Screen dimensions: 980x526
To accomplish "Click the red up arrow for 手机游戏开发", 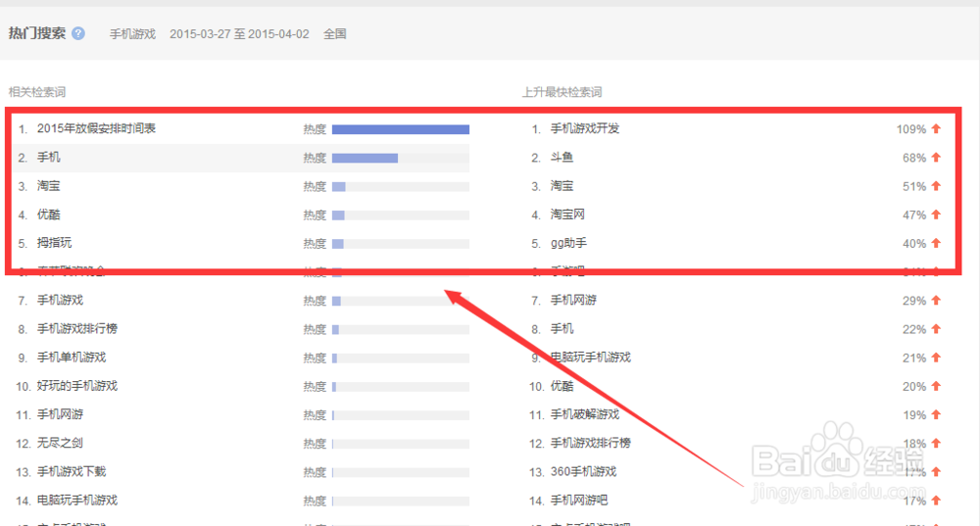I will pyautogui.click(x=936, y=128).
